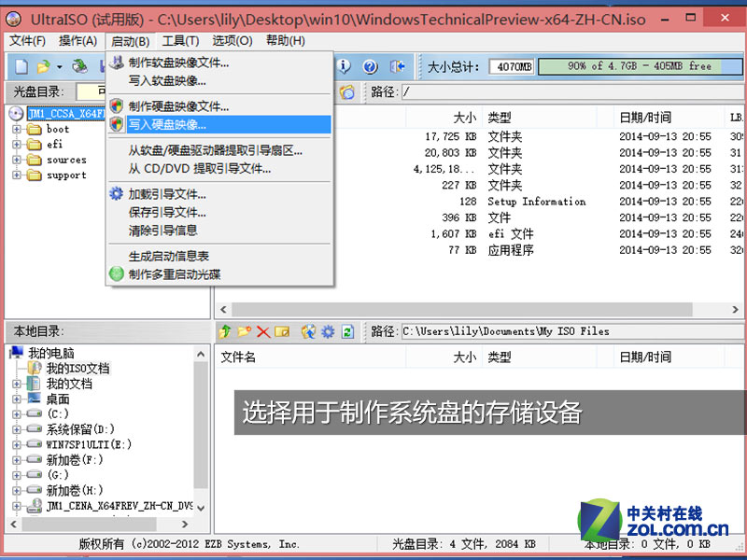Viewport: 747px width, 560px height.
Task: Click the folder icon left of upper path
Action: tap(347, 91)
